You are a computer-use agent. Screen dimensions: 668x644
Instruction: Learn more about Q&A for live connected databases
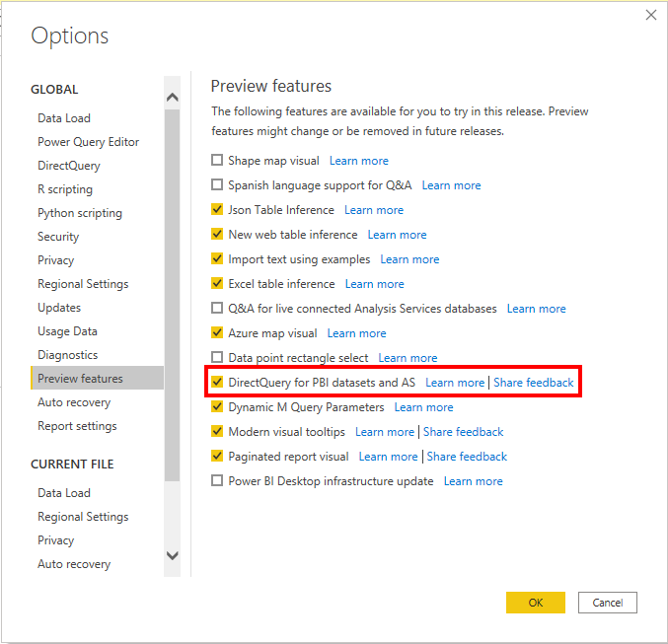536,309
